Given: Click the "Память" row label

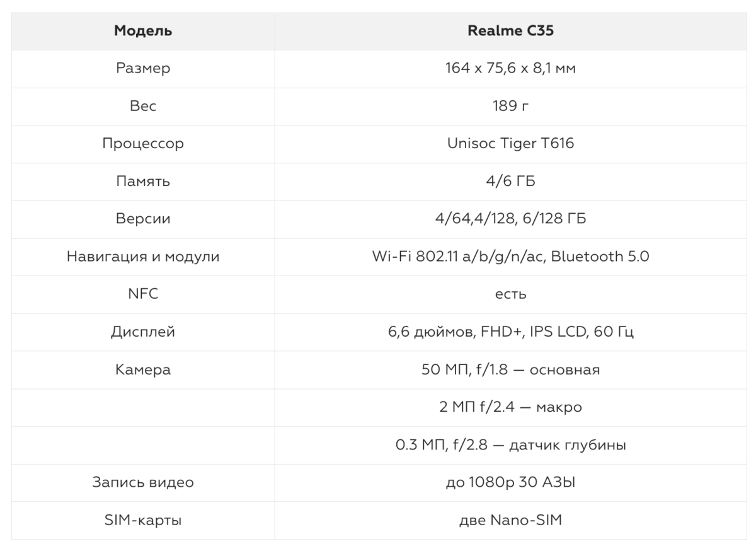Looking at the screenshot, I should [143, 182].
